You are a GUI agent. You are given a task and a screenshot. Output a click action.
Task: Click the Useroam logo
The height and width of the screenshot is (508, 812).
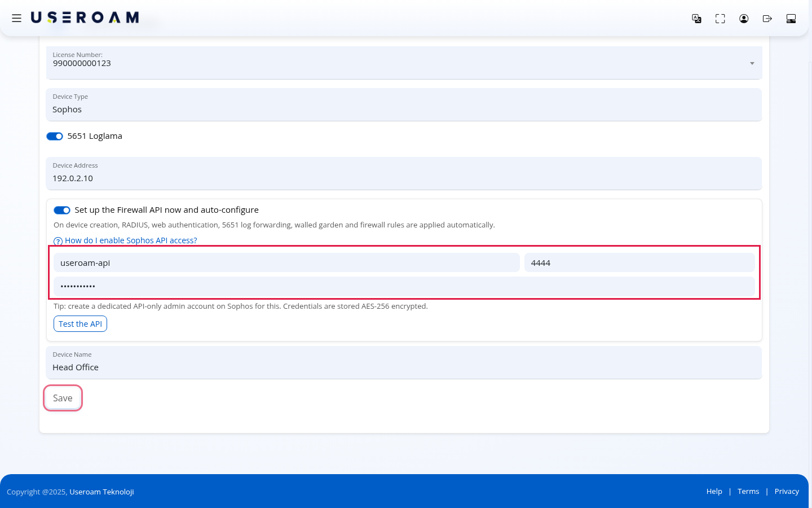click(85, 17)
